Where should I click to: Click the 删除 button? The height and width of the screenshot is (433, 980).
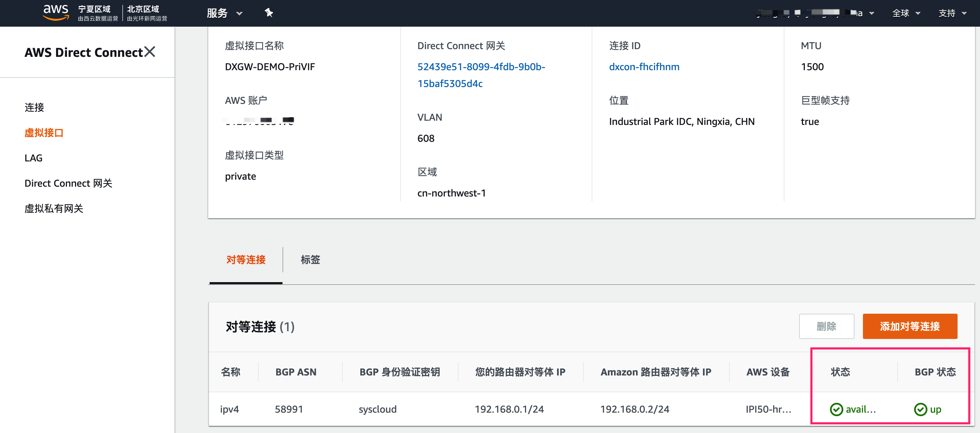click(x=826, y=326)
